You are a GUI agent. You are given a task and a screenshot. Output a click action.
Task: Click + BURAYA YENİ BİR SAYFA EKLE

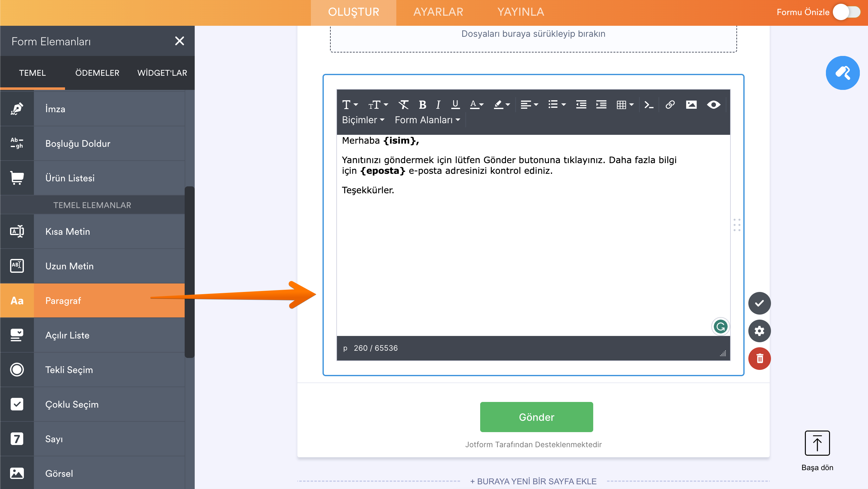pyautogui.click(x=533, y=481)
